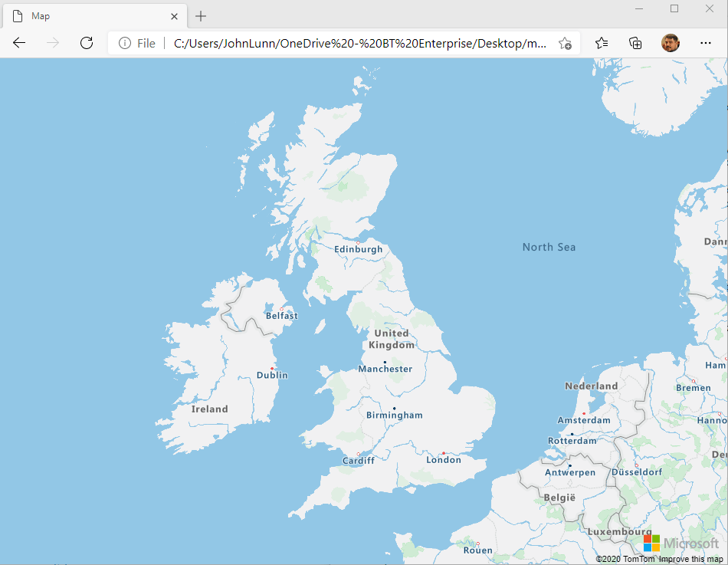Click the forward navigation arrow icon

(51, 43)
